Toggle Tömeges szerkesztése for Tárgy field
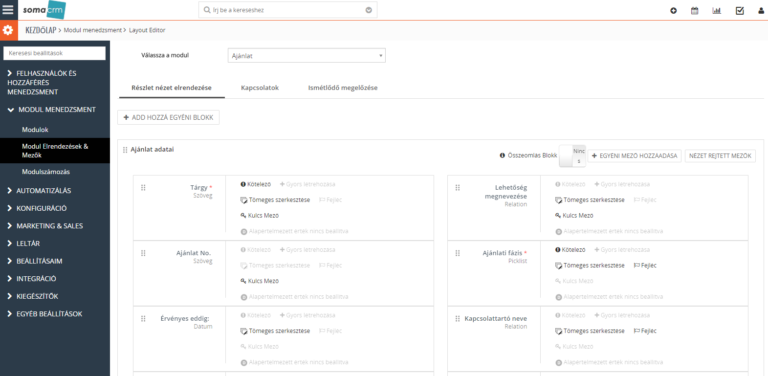The image size is (768, 376). click(x=275, y=200)
